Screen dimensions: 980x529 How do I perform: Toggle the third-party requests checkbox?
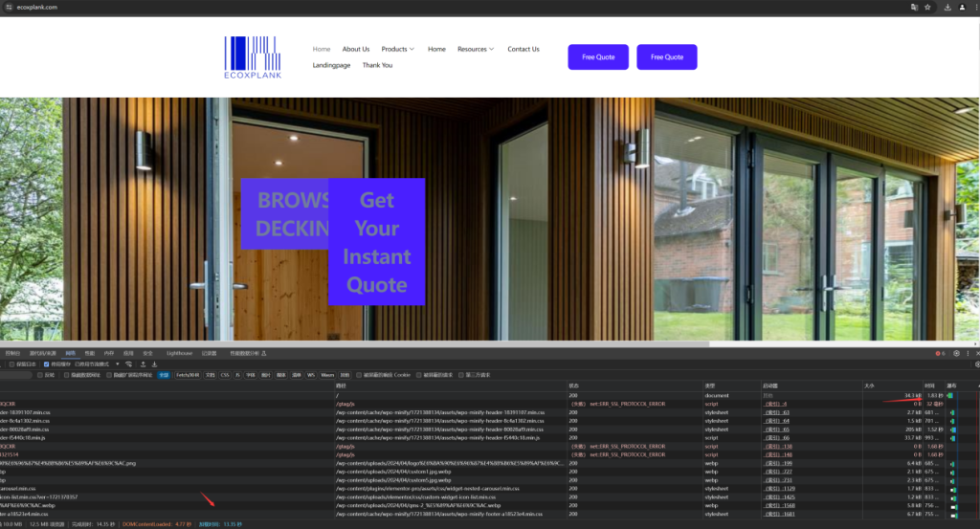[462, 375]
